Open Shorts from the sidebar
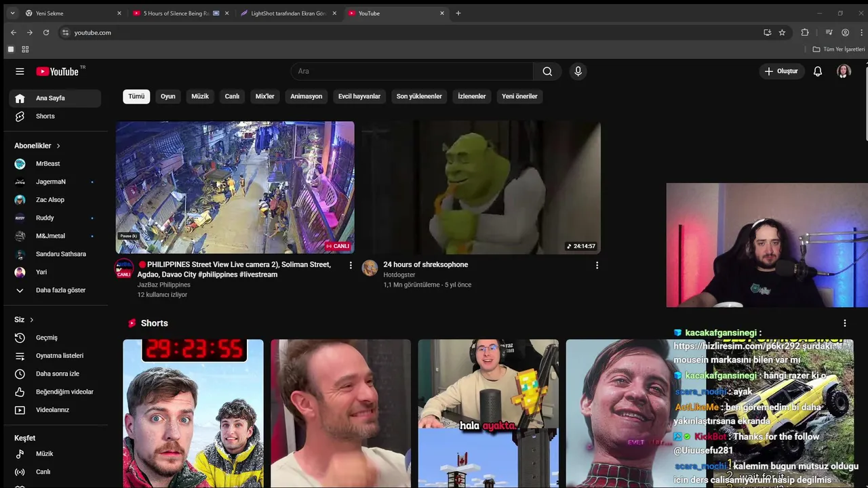868x488 pixels. (x=55, y=116)
